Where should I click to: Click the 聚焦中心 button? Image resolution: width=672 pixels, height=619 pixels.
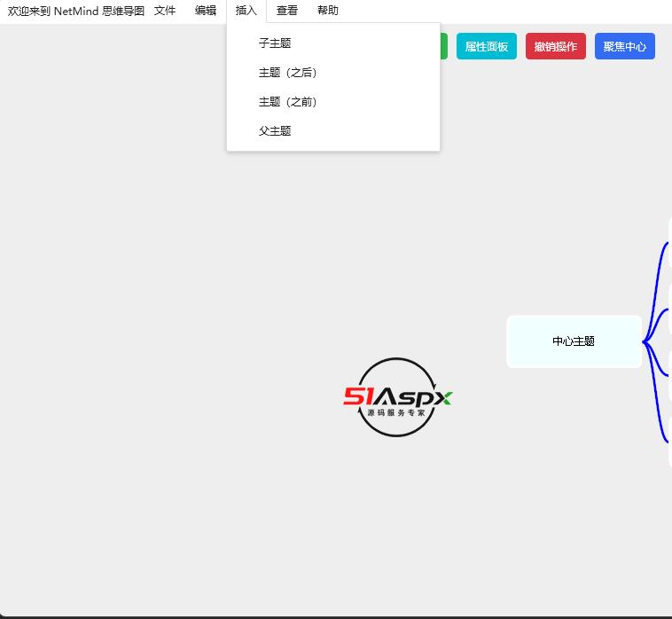click(624, 46)
